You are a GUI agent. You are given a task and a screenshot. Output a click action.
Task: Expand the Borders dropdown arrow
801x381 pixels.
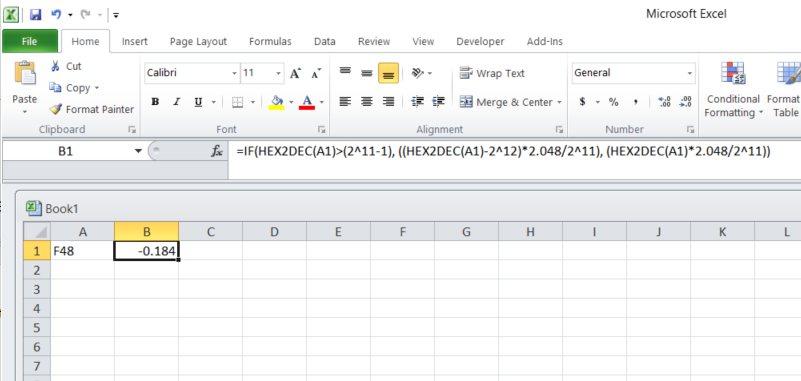point(253,102)
